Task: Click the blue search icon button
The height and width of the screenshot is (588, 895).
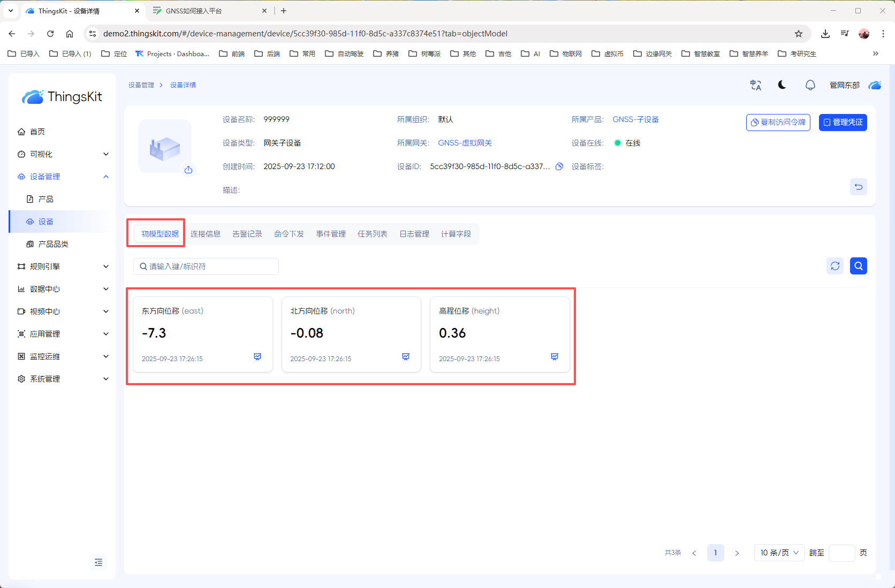Action: (859, 266)
